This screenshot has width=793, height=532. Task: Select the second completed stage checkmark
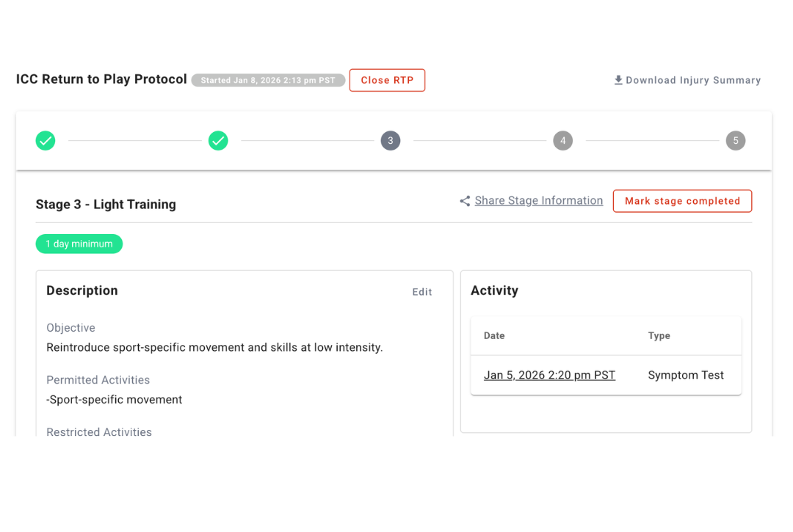(x=218, y=141)
